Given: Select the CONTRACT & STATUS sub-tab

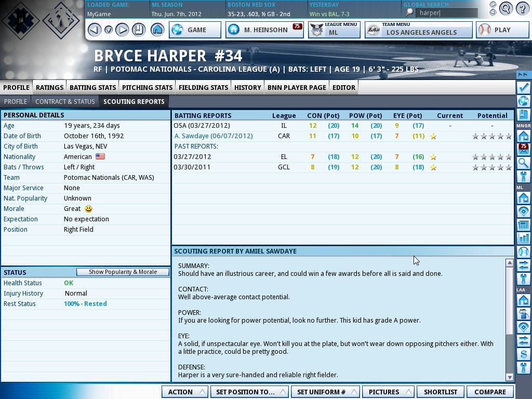Looking at the screenshot, I should point(65,101).
